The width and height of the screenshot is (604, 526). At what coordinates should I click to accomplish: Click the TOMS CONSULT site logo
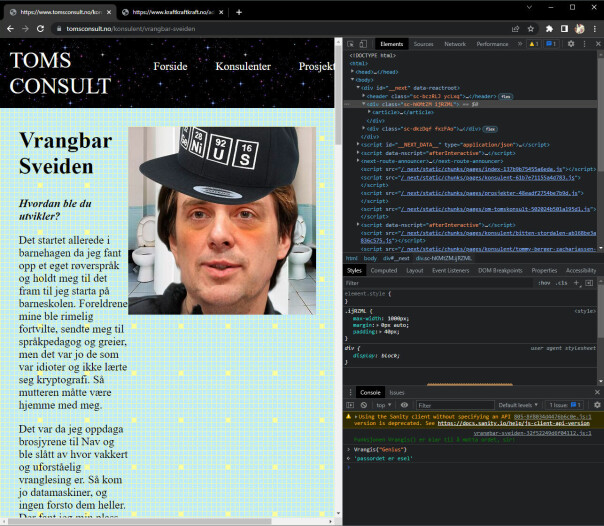(60, 73)
